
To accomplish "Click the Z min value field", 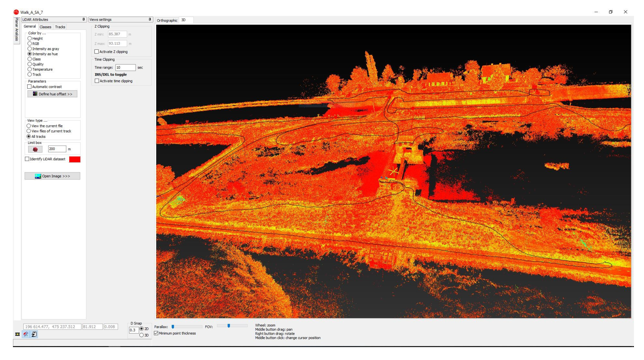I will point(117,34).
